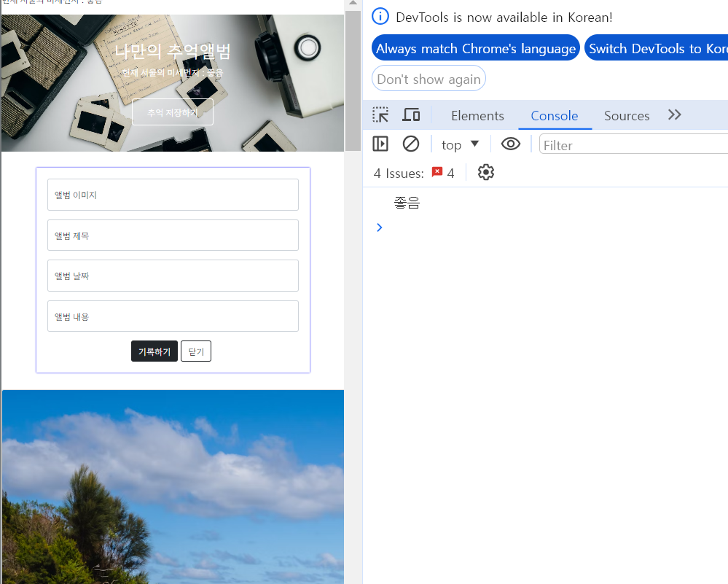Click Always match Chrome's language button
Image resolution: width=728 pixels, height=584 pixels.
(x=475, y=48)
